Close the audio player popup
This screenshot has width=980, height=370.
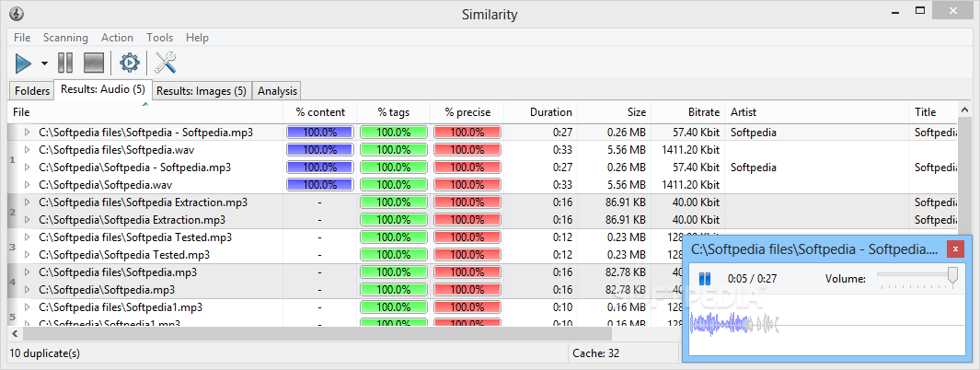(x=954, y=249)
